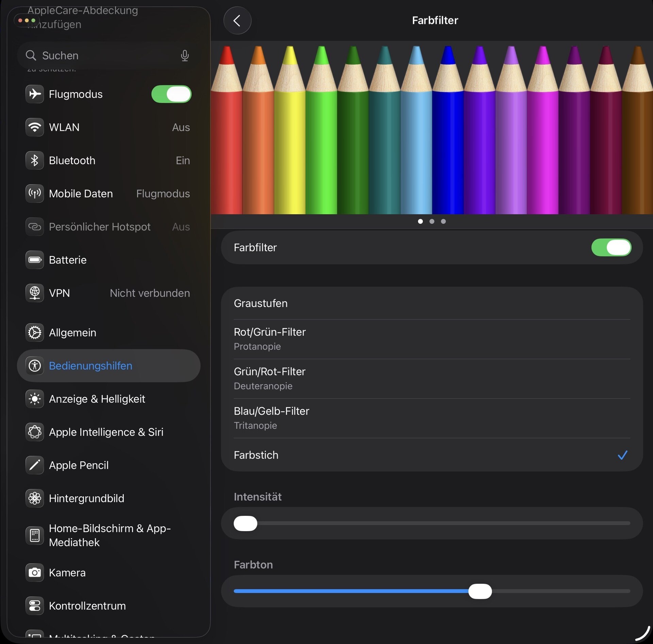Open Bluetooth settings icon
Screen dimensions: 653x644
point(35,160)
